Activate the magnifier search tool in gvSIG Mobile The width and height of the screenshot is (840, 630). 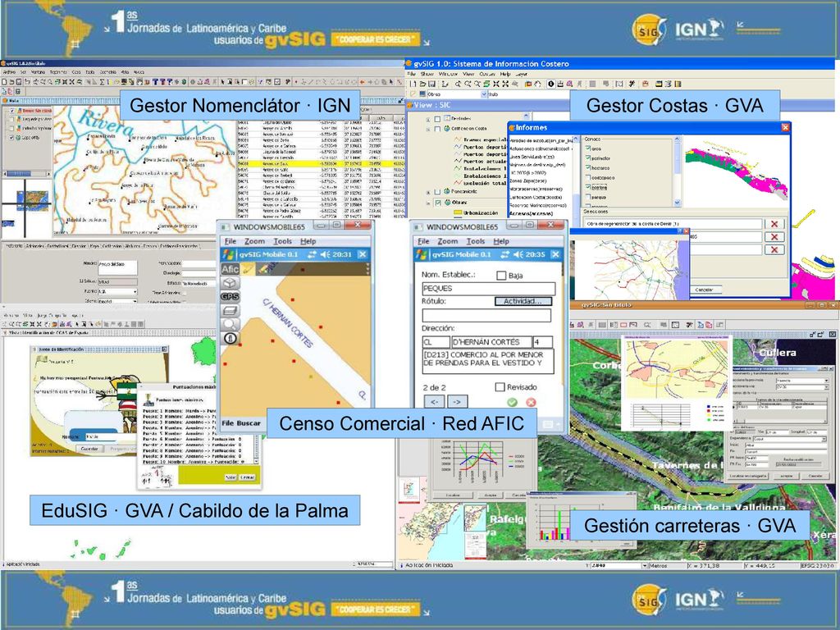click(230, 324)
